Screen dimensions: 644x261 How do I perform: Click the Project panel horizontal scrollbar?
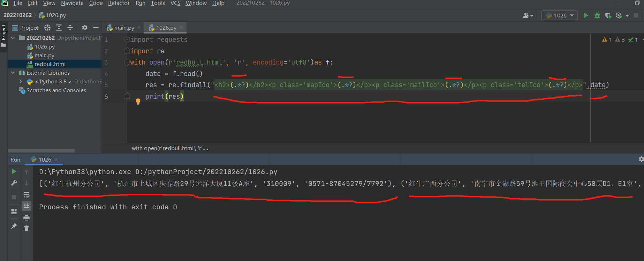click(41, 151)
